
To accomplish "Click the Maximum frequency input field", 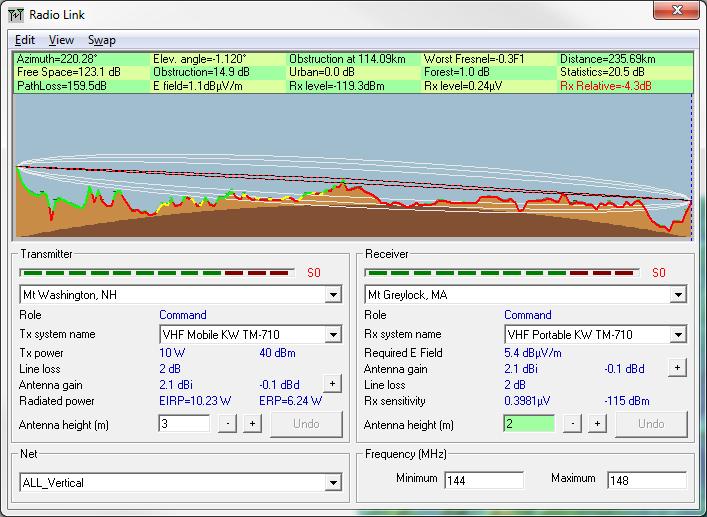I will coord(646,480).
